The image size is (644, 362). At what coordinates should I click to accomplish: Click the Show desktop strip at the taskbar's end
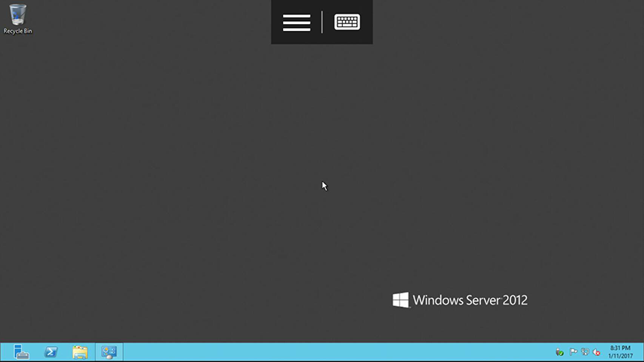tap(642, 352)
